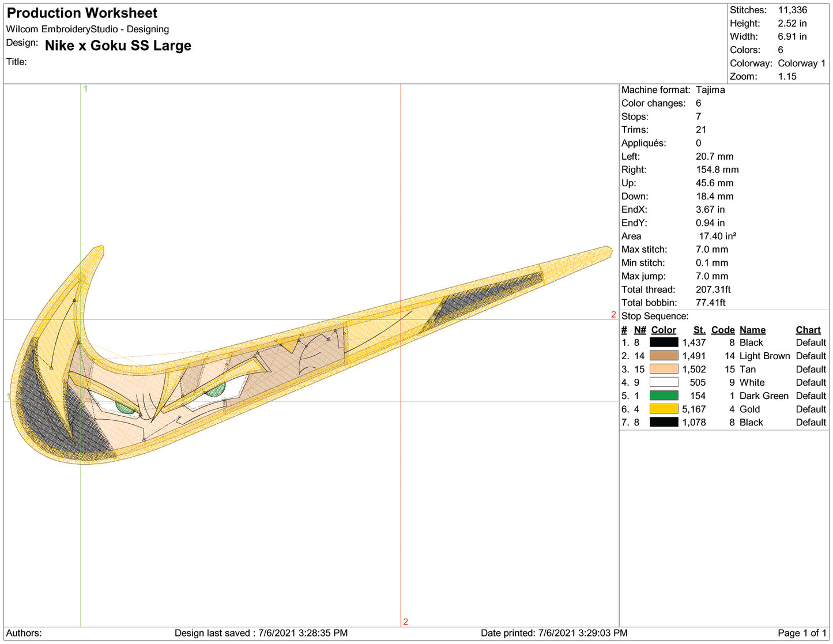833x644 pixels.
Task: Click the Total thread value 207.31ft
Action: click(x=713, y=289)
